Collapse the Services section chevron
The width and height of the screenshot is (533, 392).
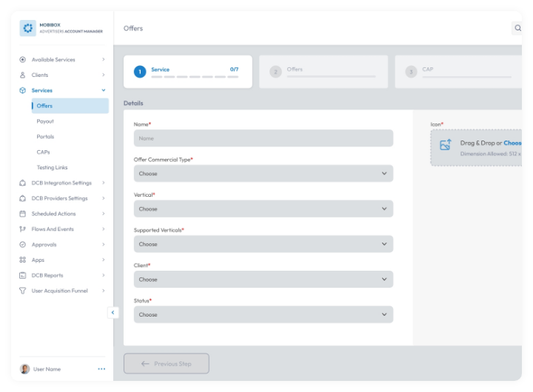[x=104, y=90]
